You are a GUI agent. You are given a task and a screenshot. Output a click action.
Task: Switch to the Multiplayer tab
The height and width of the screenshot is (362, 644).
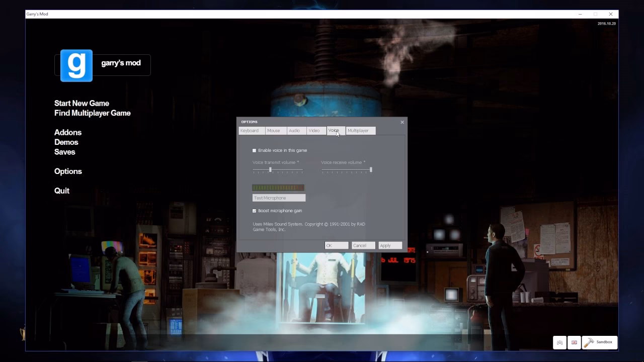360,131
